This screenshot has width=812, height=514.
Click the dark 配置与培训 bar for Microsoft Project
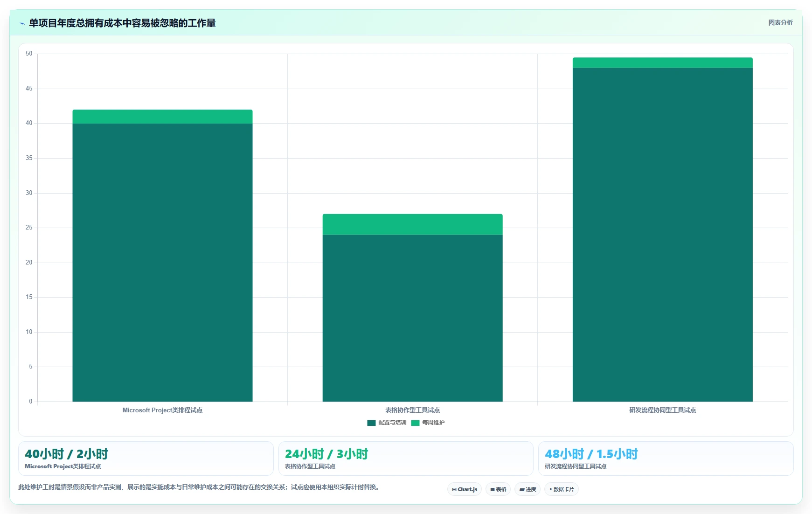click(162, 263)
